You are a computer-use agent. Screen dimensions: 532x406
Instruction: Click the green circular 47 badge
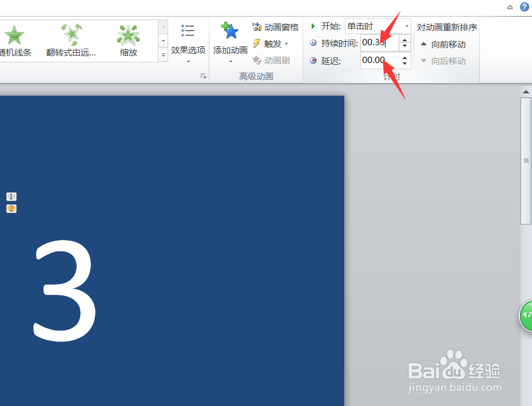click(x=526, y=316)
